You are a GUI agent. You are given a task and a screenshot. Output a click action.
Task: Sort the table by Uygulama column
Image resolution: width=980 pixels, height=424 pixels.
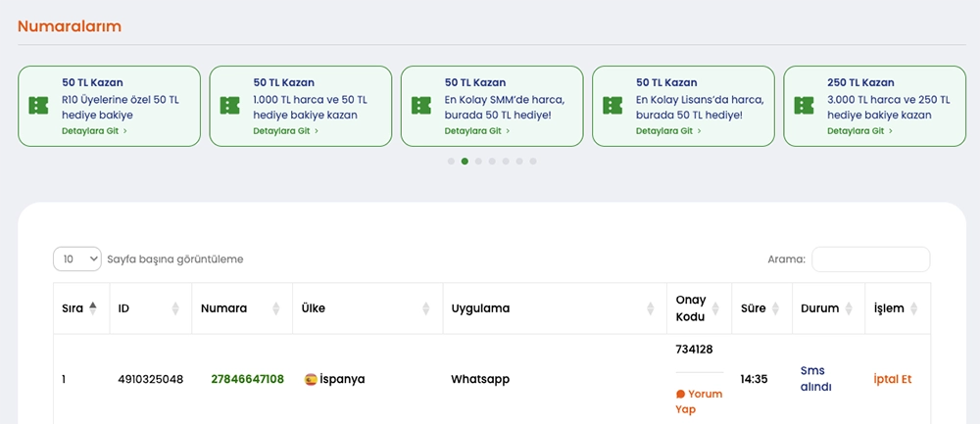click(x=650, y=308)
